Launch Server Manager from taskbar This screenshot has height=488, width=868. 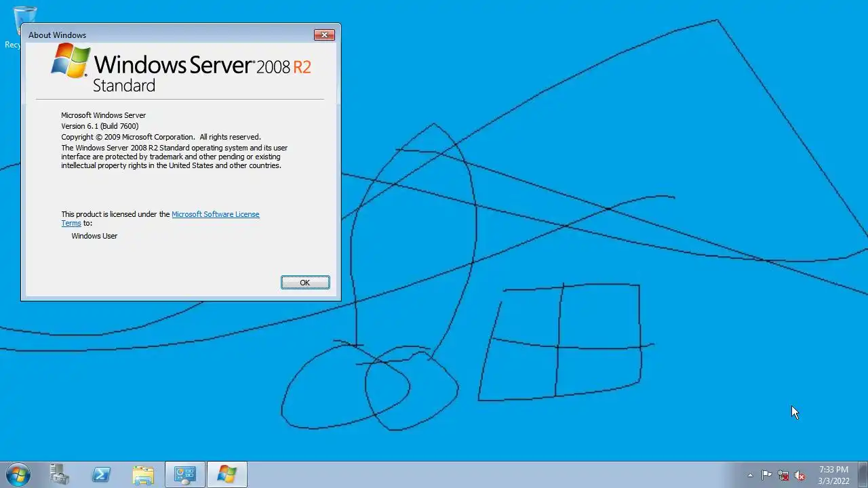pyautogui.click(x=60, y=474)
